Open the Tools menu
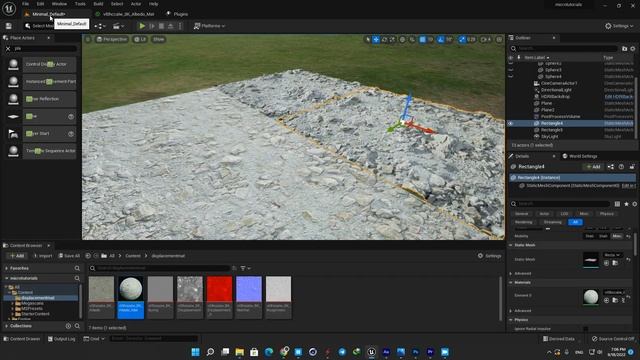 80,4
